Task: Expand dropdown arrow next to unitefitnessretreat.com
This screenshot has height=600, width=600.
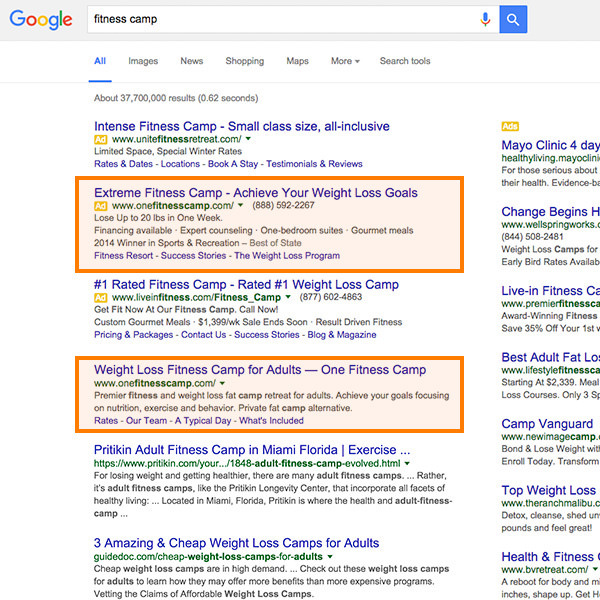Action: [248, 139]
